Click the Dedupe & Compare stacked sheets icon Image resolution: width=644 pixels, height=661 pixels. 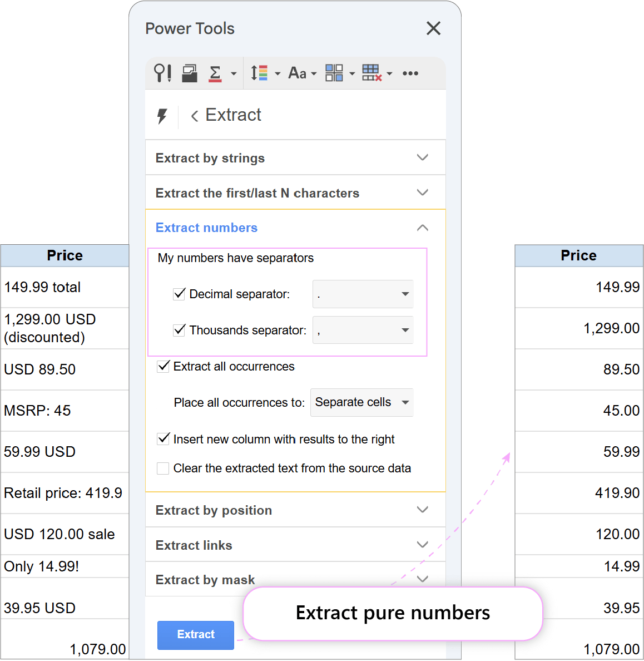coord(190,73)
